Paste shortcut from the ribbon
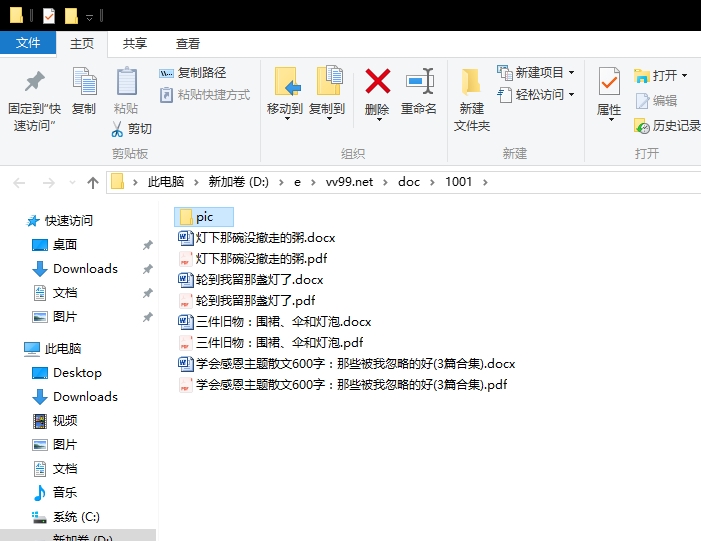 tap(205, 95)
